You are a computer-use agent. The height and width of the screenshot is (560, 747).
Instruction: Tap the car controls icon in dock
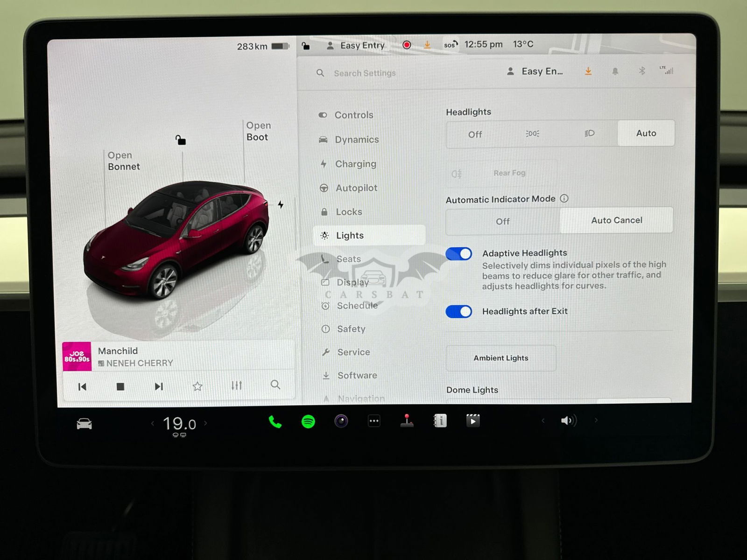coord(85,424)
